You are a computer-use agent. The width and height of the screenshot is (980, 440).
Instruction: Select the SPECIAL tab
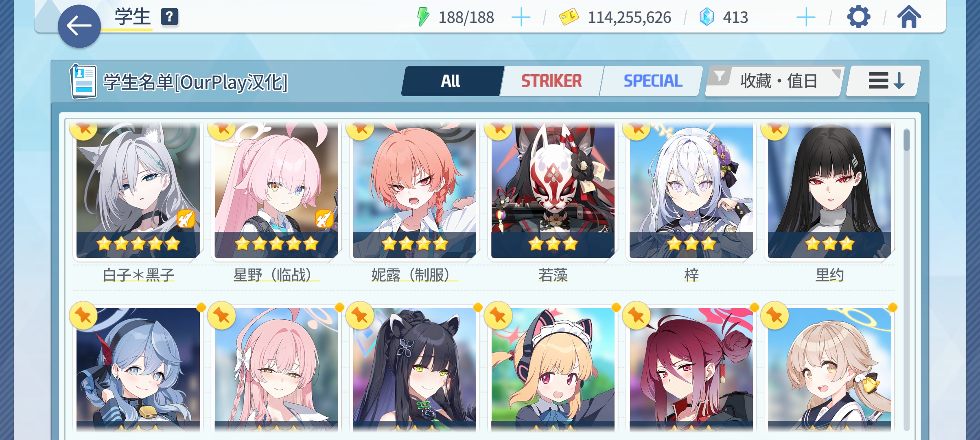click(x=652, y=81)
